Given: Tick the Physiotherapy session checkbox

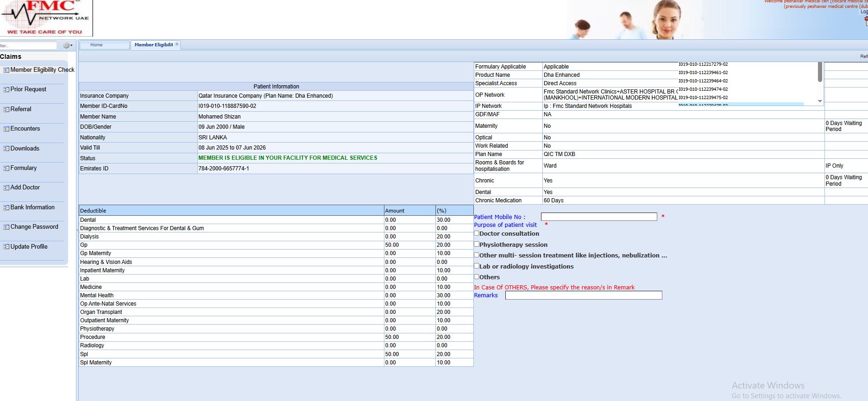Looking at the screenshot, I should tap(477, 244).
